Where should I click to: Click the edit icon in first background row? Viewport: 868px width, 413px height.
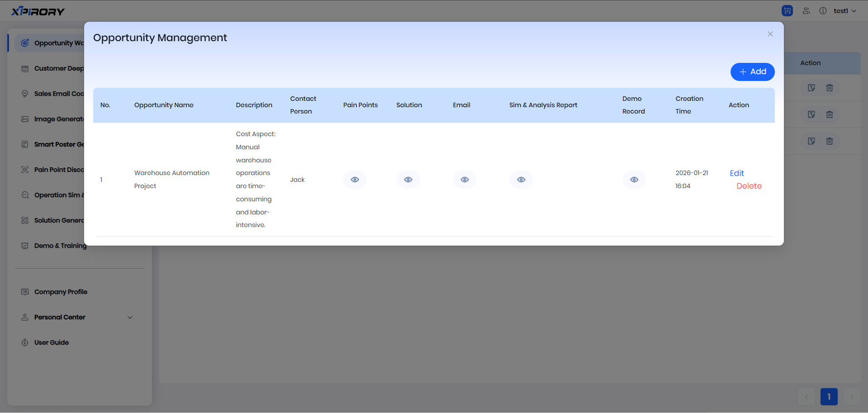point(811,88)
